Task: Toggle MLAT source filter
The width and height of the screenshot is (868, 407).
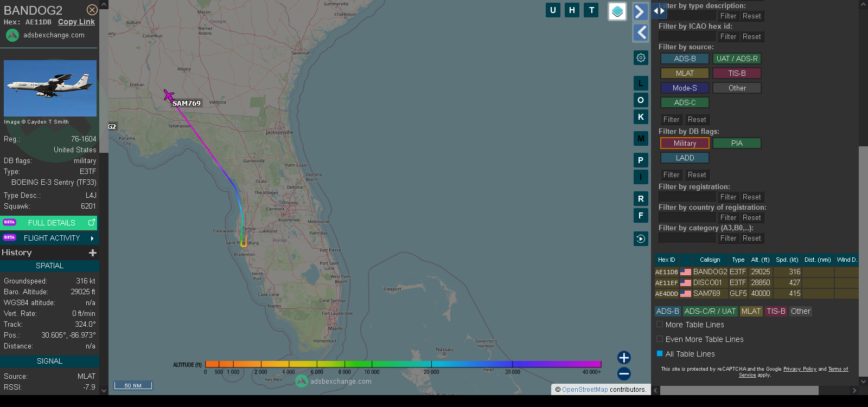Action: 685,73
